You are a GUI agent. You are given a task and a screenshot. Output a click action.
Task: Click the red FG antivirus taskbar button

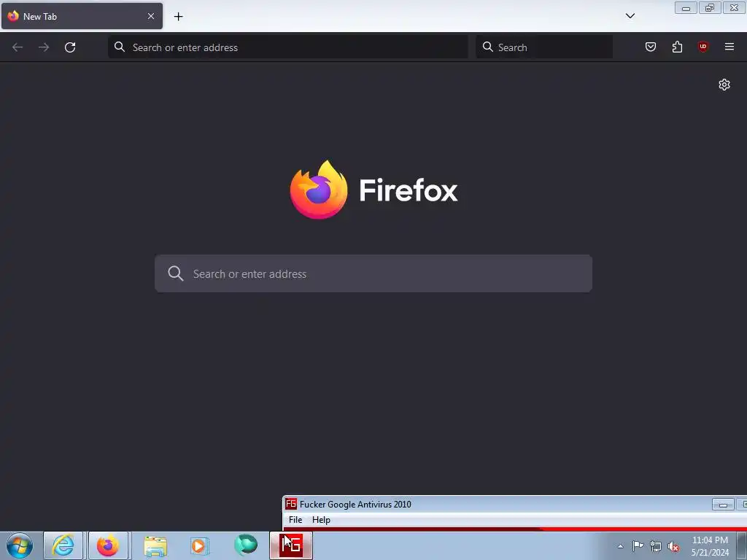point(291,545)
